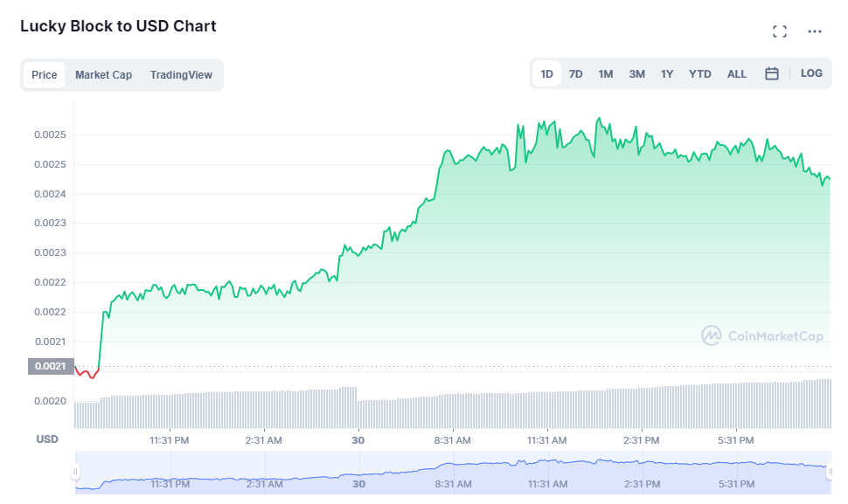The height and width of the screenshot is (504, 848).
Task: Switch to the Market Cap tab
Action: pyautogui.click(x=103, y=74)
